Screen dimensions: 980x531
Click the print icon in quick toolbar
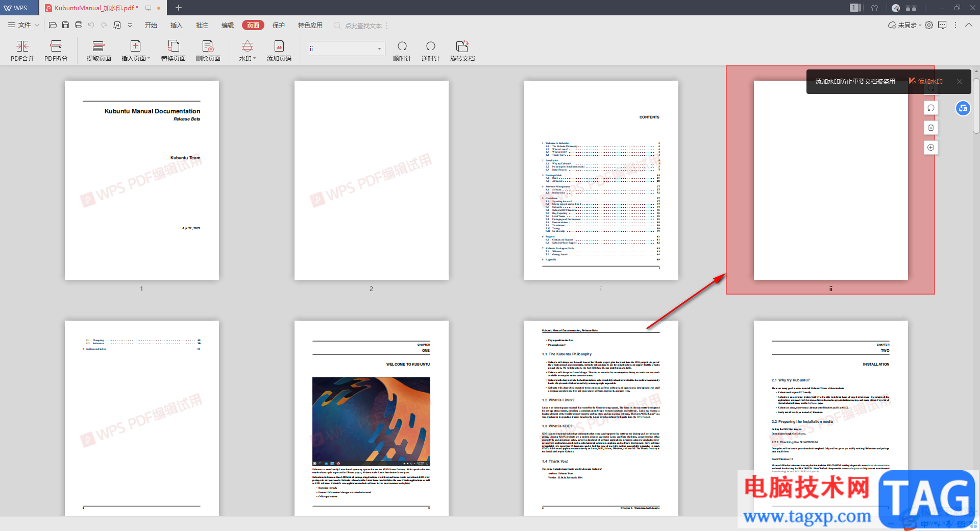[79, 25]
